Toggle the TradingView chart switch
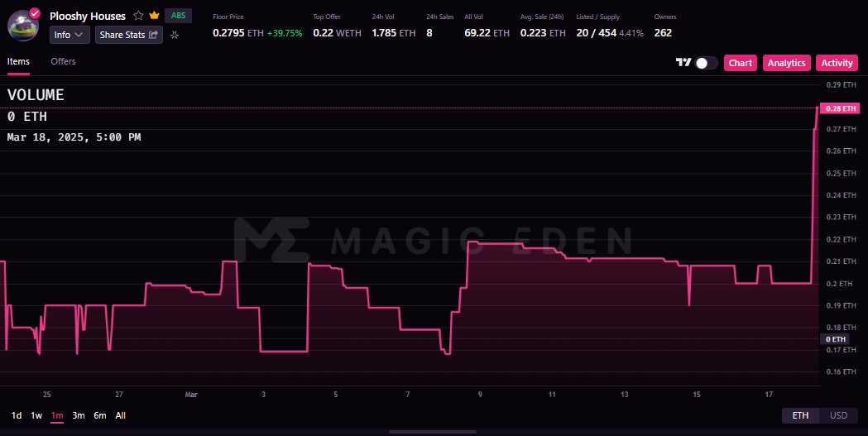 (x=707, y=63)
